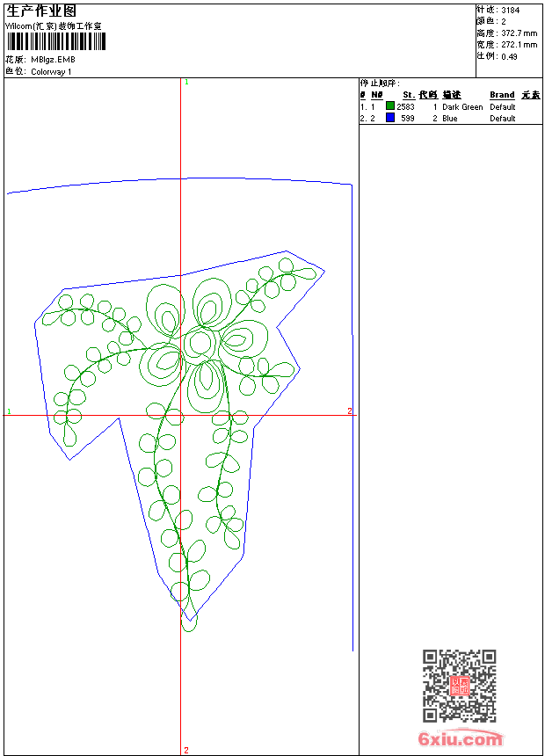Screen dimensions: 545x756
Task: Click 'Default' brand in the Dark Green row
Action: point(503,107)
